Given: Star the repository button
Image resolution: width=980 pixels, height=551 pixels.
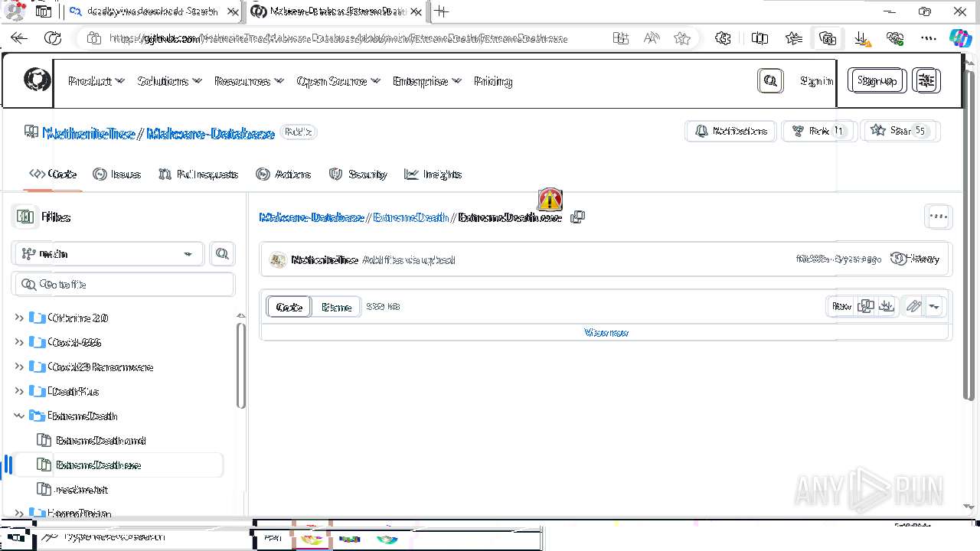Looking at the screenshot, I should (x=900, y=131).
